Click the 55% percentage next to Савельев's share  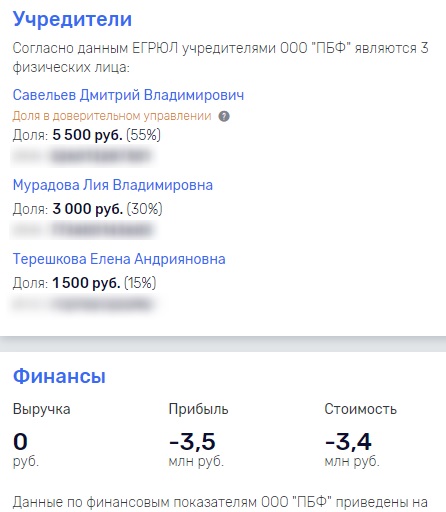pos(143,135)
